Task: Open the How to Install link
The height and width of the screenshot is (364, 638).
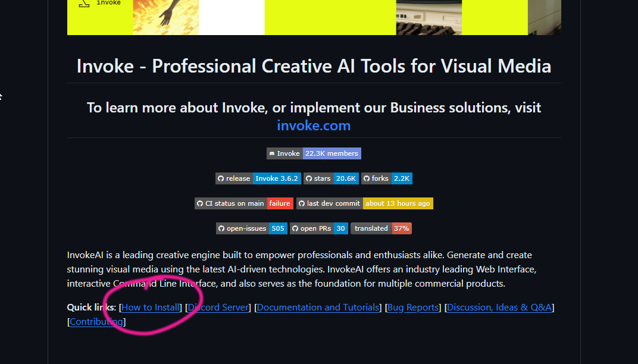Action: tap(151, 307)
